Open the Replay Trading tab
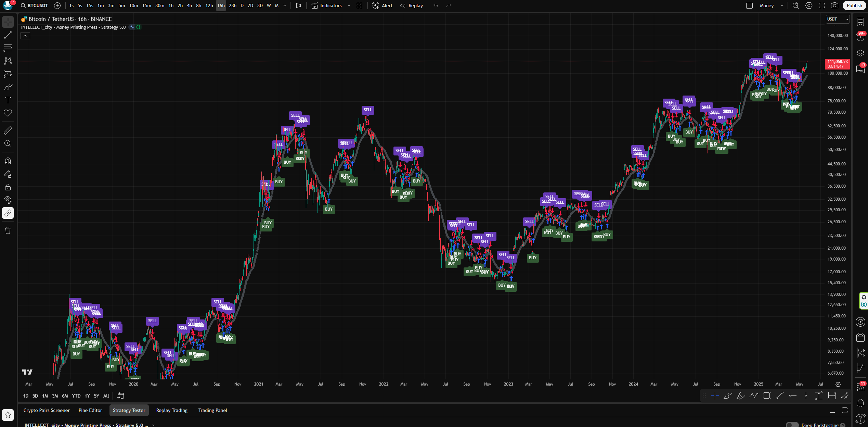 pos(172,410)
